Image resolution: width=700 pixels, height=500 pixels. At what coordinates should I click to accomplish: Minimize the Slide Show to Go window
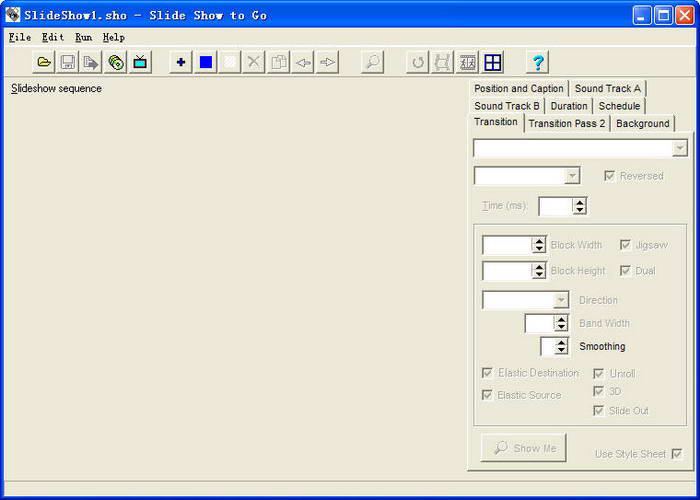click(x=642, y=16)
